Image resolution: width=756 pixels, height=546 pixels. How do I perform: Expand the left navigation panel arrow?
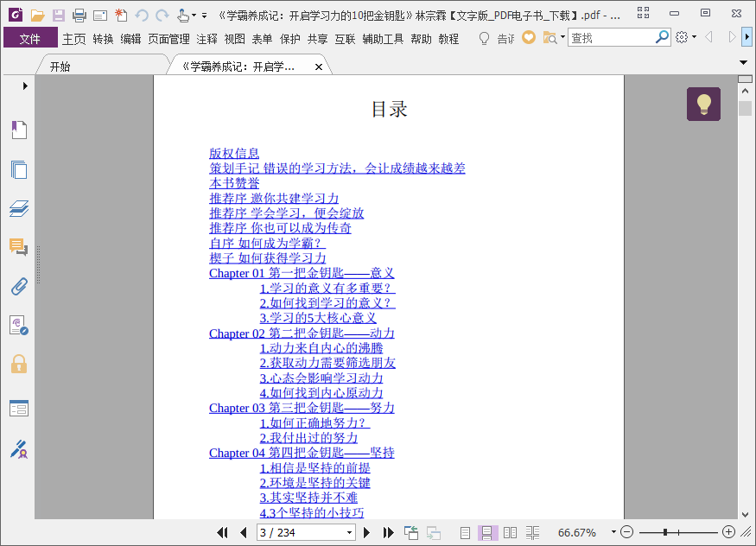(x=25, y=86)
